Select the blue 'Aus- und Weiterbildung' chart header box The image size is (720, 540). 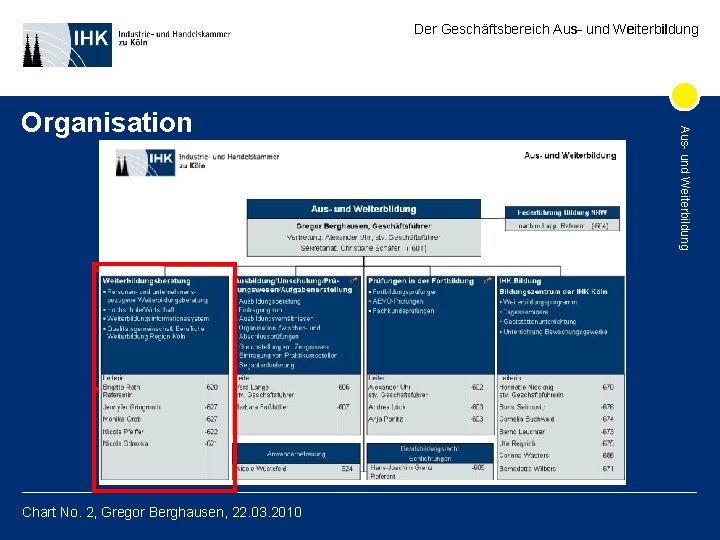(x=364, y=209)
